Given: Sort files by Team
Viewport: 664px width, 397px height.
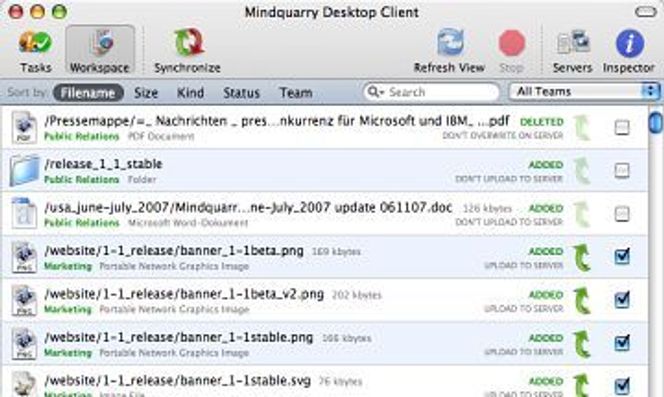Looking at the screenshot, I should pos(296,93).
